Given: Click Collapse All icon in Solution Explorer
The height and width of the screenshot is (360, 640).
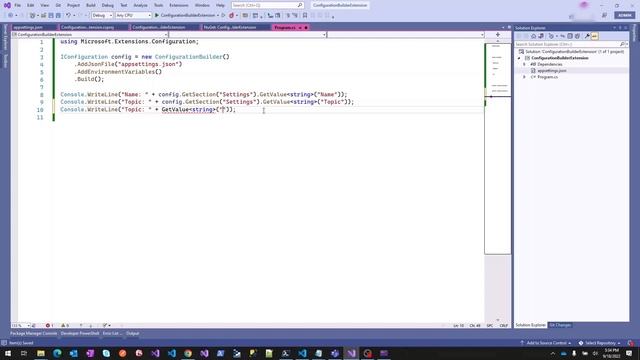Looking at the screenshot, I should [x=570, y=36].
